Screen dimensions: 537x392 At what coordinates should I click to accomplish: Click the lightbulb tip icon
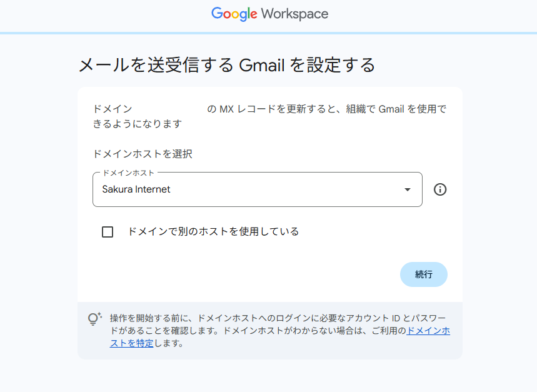tap(94, 319)
